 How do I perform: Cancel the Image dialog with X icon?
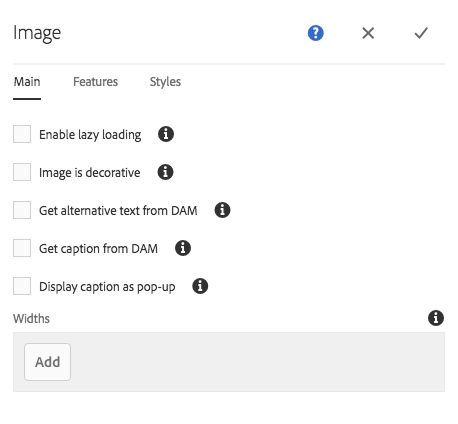[x=368, y=33]
